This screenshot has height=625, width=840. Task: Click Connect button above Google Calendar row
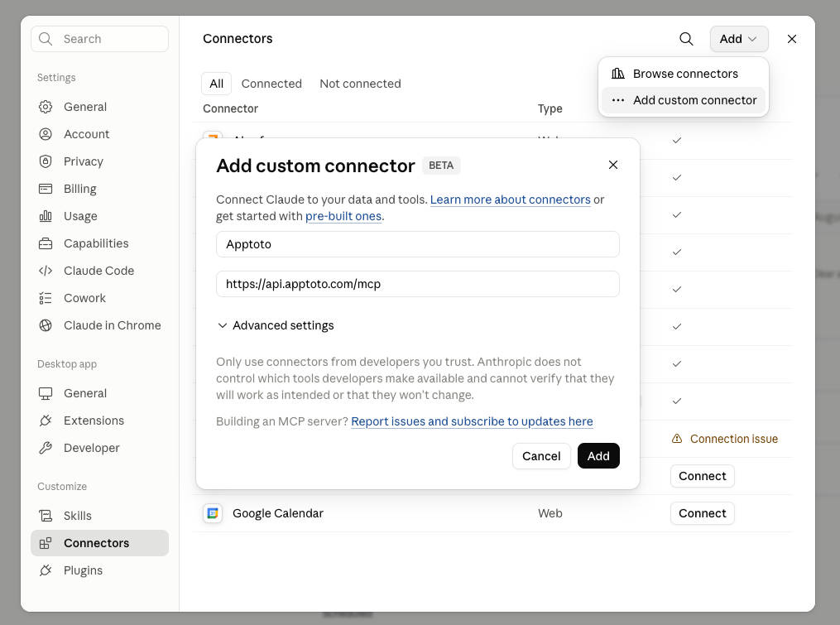pyautogui.click(x=703, y=476)
